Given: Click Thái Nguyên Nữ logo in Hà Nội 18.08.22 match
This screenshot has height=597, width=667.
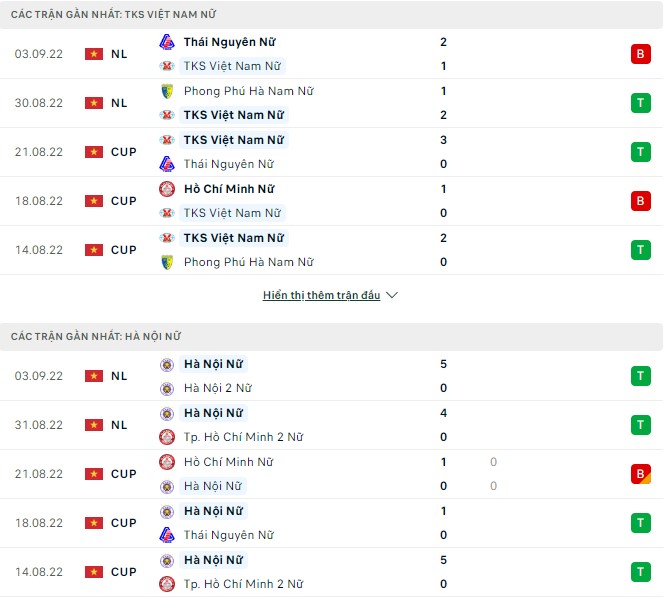Looking at the screenshot, I should [x=167, y=535].
